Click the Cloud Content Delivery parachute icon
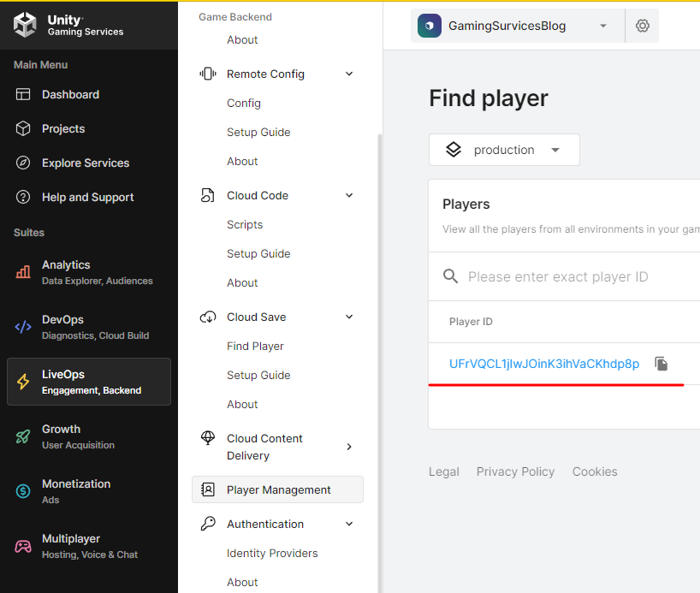700x593 pixels. [208, 438]
